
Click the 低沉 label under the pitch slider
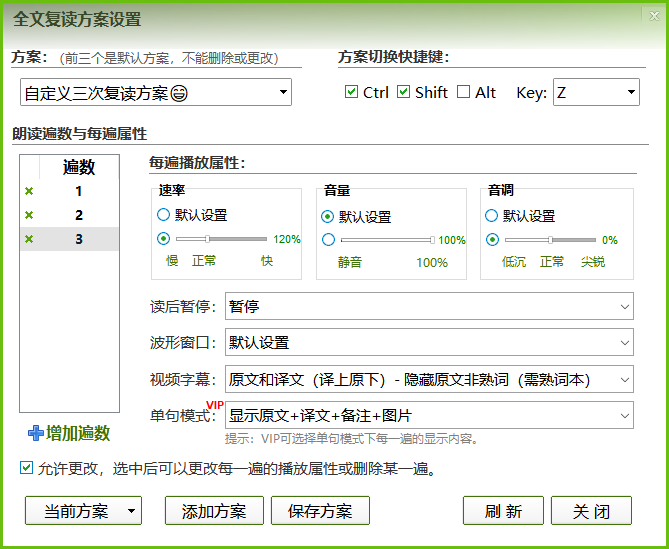click(x=514, y=261)
